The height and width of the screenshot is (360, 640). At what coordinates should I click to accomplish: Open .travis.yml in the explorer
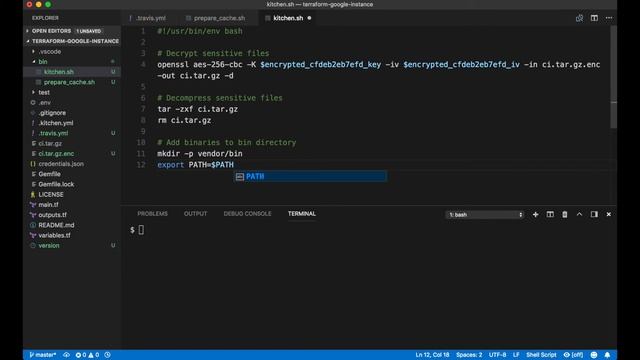click(53, 133)
